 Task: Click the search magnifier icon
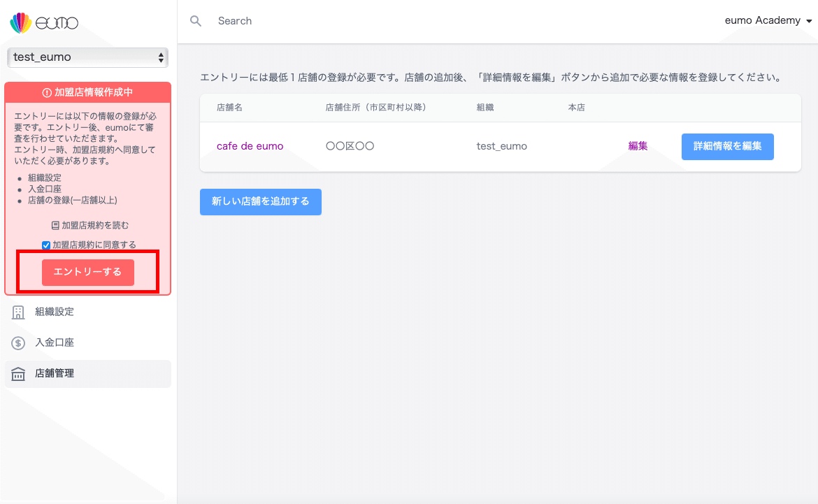pos(196,21)
